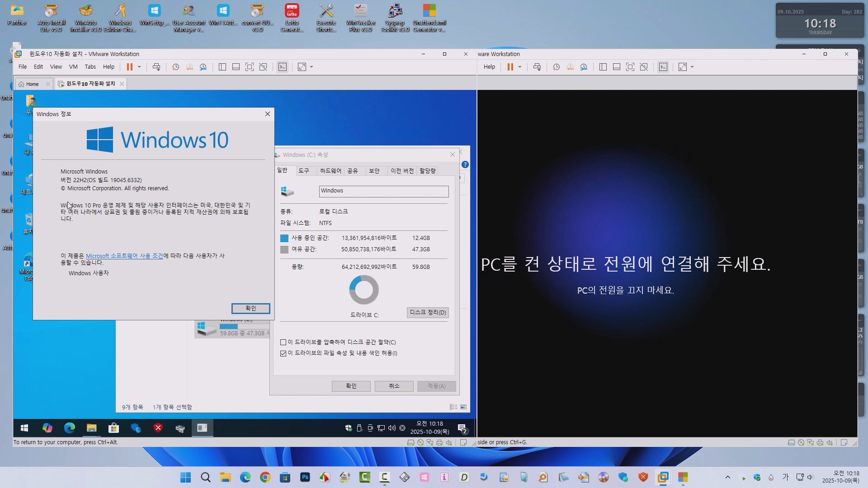Open Microsoft Store in VM taskbar
The image size is (868, 488).
(113, 428)
